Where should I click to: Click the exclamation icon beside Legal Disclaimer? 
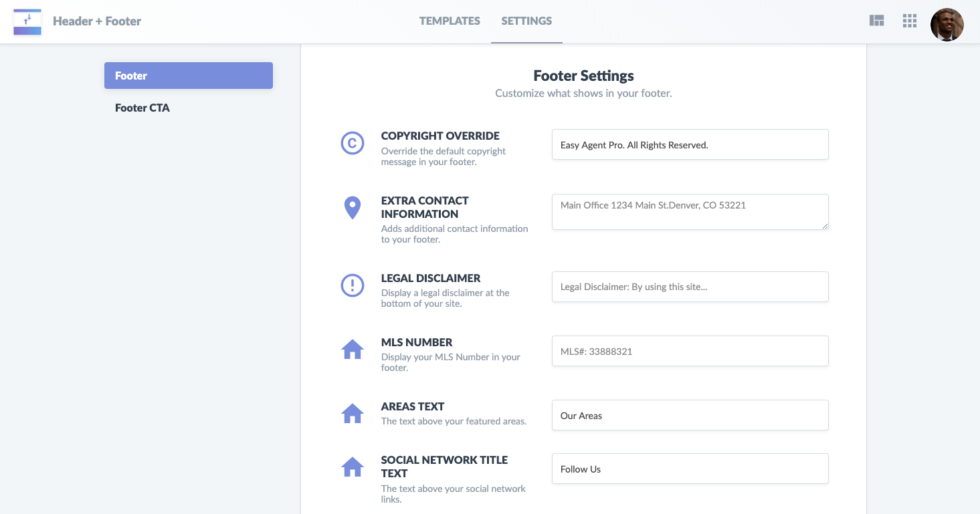353,285
